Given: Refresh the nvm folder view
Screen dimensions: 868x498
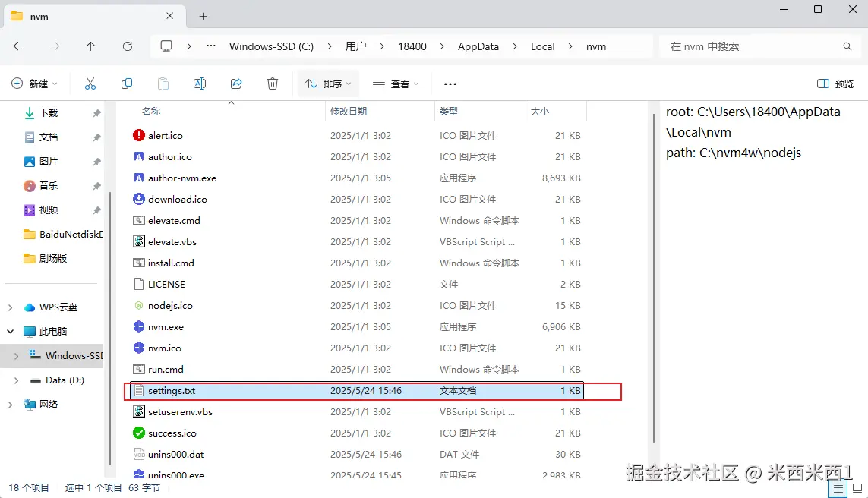Looking at the screenshot, I should point(128,46).
